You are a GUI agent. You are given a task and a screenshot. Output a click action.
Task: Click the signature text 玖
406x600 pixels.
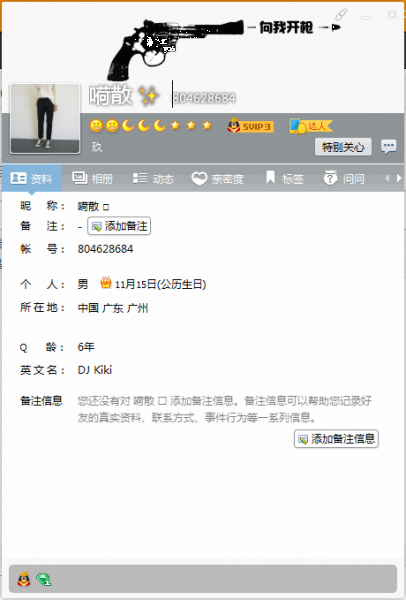click(97, 147)
